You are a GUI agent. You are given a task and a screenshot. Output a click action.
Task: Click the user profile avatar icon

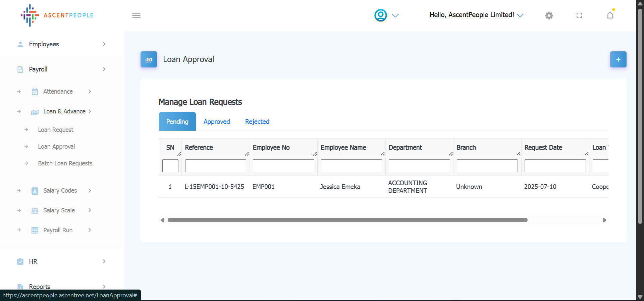tap(381, 15)
